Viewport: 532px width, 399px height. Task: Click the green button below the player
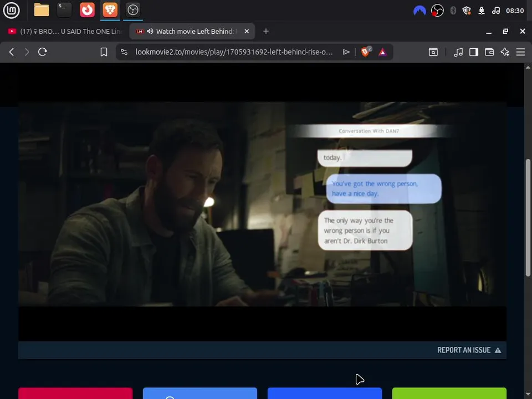point(449,393)
